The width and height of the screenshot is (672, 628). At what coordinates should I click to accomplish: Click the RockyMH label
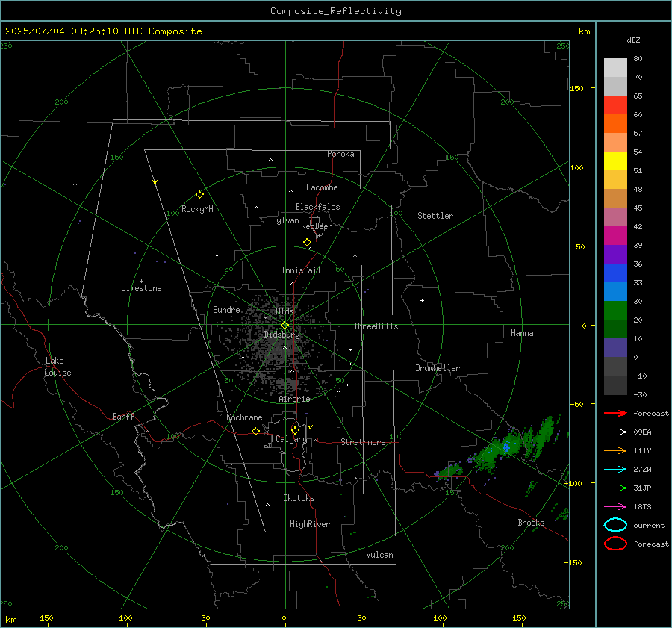[x=197, y=209]
